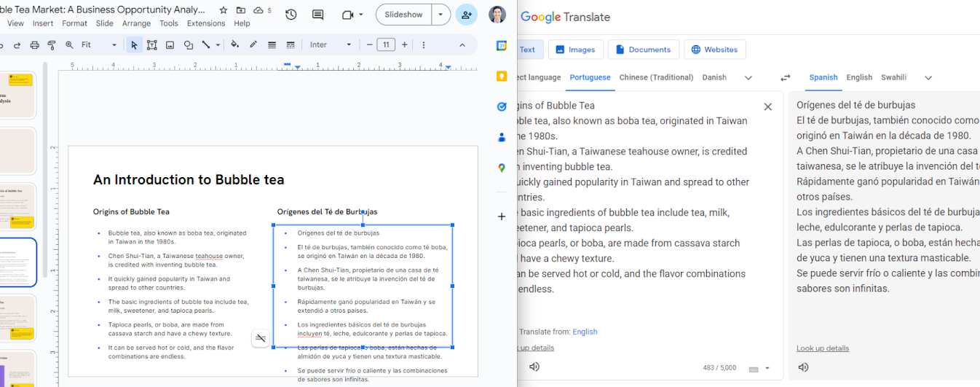Open Google Keep in side panel
Screen dimensions: 980x387
502,76
